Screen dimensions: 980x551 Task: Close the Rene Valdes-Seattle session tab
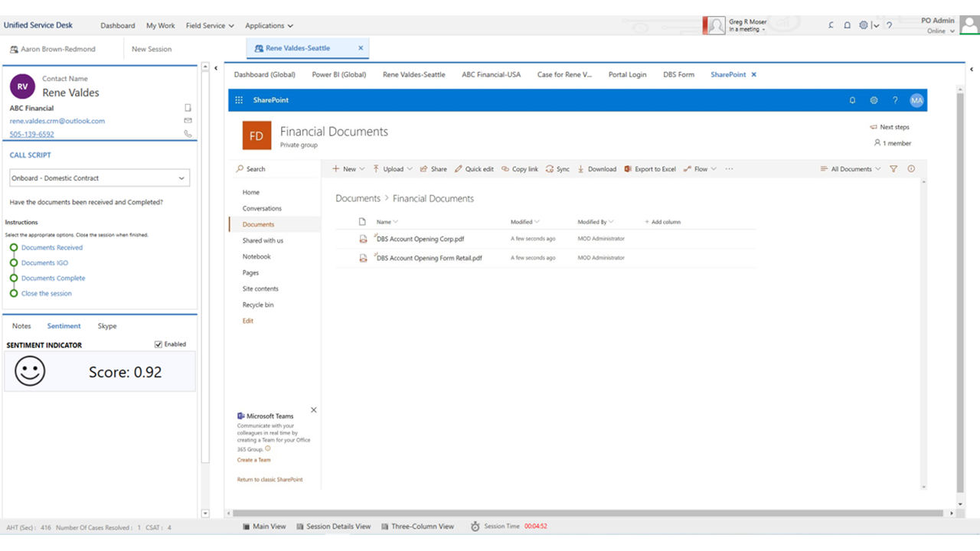click(361, 48)
